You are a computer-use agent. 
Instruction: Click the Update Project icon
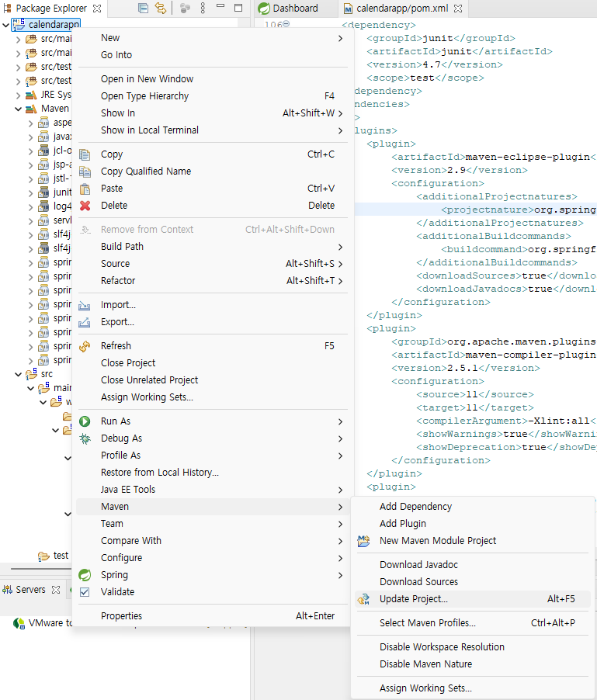click(364, 599)
